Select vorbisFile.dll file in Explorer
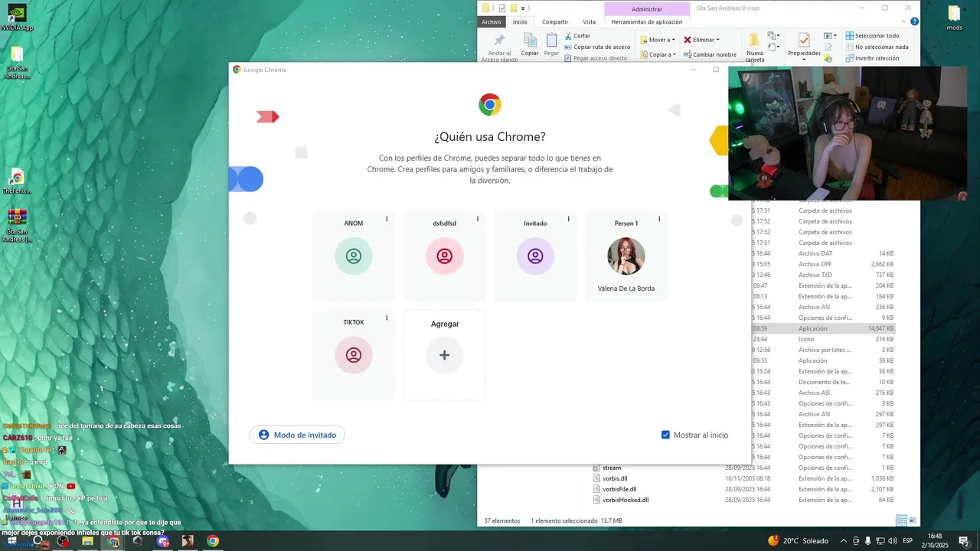This screenshot has height=551, width=980. coord(619,489)
